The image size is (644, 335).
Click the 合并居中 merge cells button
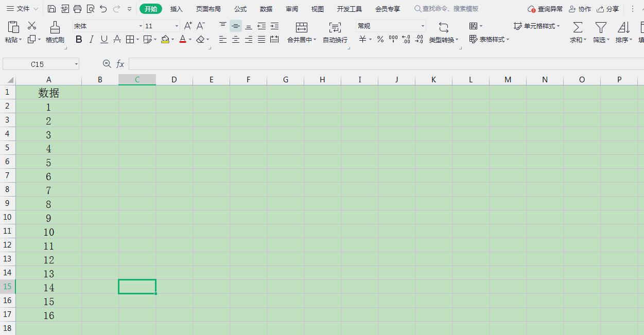pos(301,32)
